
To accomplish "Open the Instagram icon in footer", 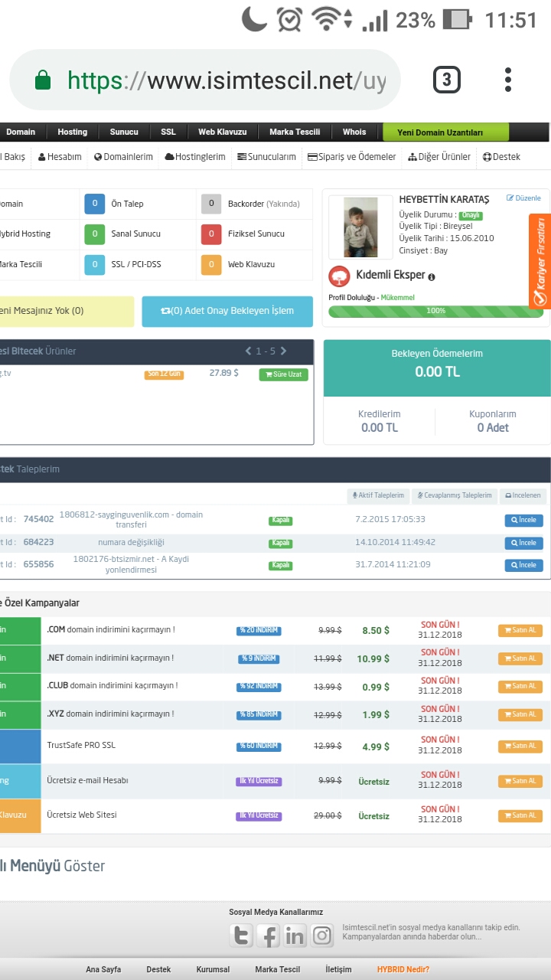I will tap(322, 935).
